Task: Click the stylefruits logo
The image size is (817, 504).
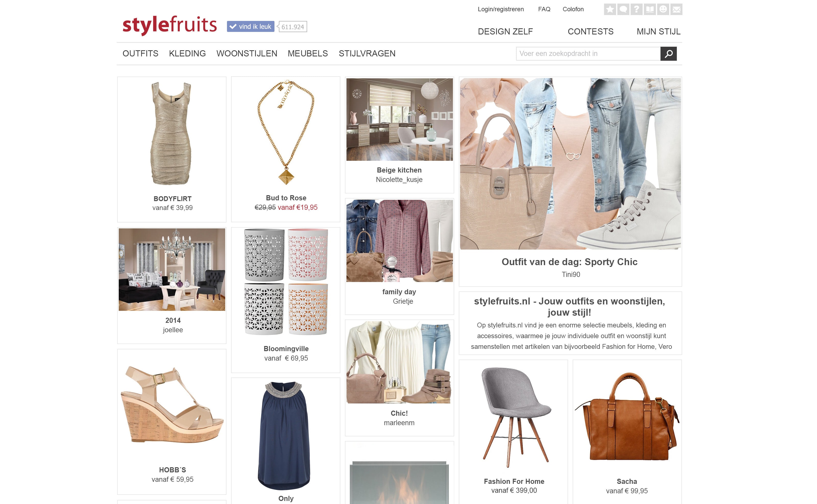Action: coord(170,25)
